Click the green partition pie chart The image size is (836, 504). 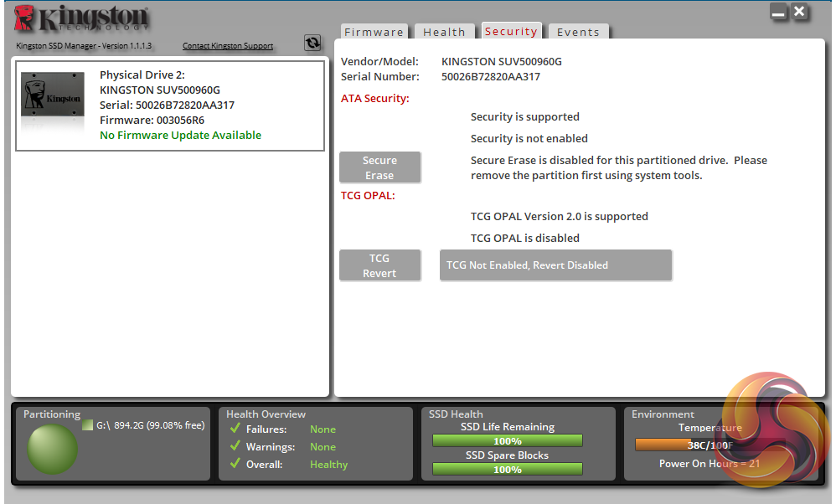(52, 449)
